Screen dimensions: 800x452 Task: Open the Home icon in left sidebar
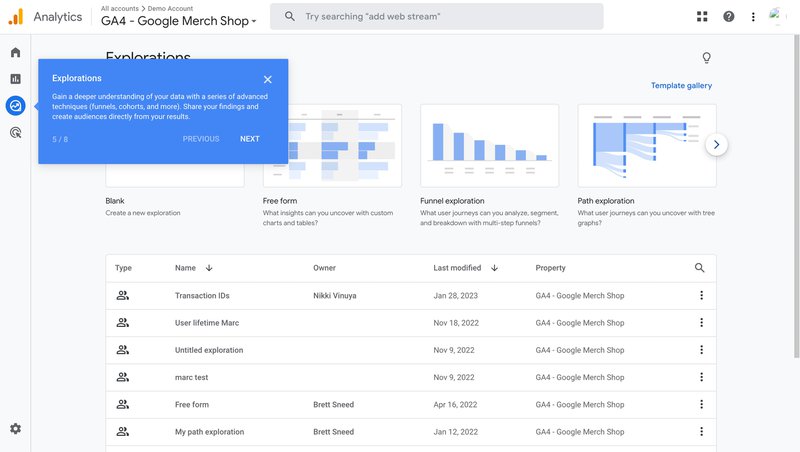[15, 52]
